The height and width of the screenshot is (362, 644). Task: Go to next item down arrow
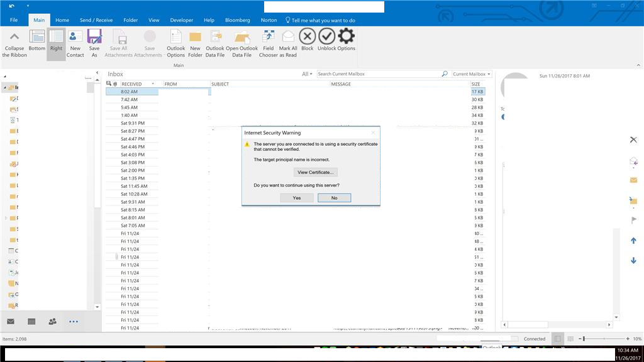(x=633, y=260)
